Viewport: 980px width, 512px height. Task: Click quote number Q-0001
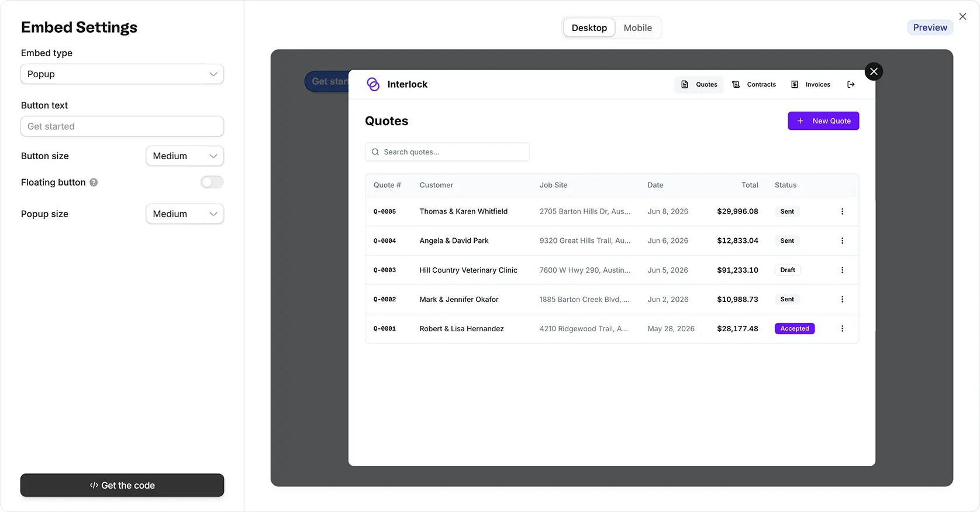click(385, 328)
